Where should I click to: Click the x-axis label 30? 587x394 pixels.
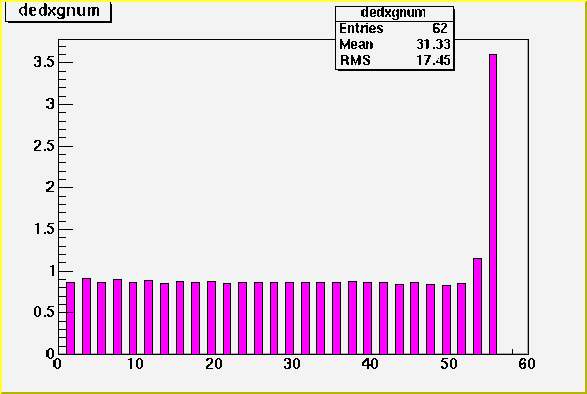(292, 364)
